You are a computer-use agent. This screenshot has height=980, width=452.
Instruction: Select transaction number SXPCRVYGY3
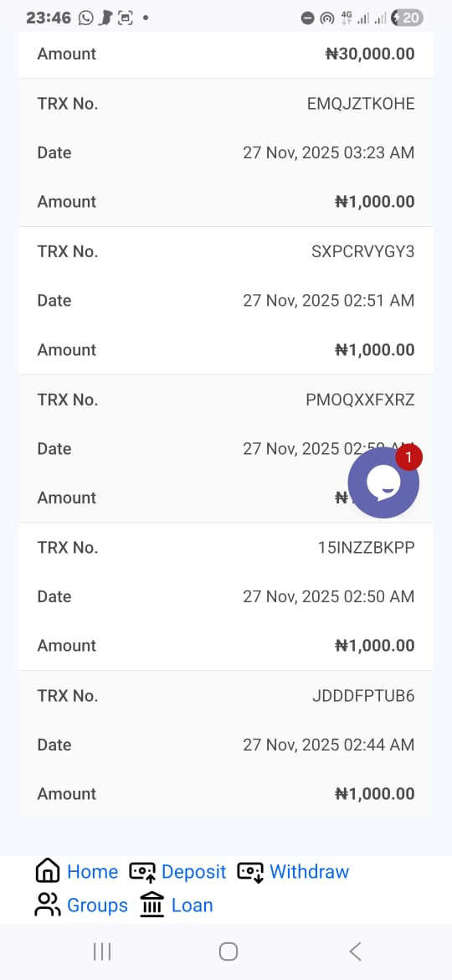[362, 251]
